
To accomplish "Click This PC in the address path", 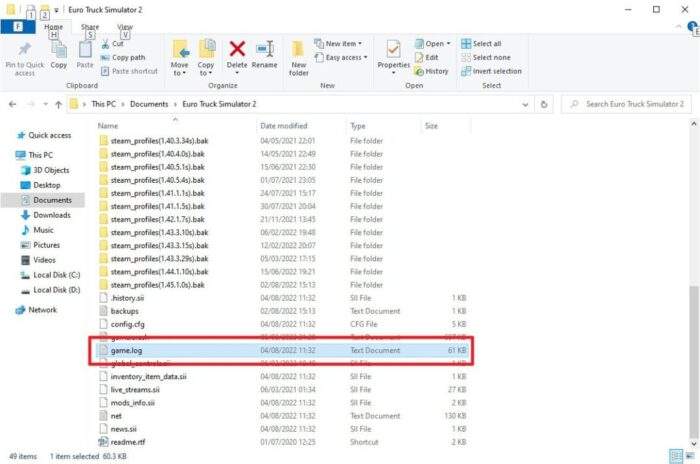I will tap(103, 104).
